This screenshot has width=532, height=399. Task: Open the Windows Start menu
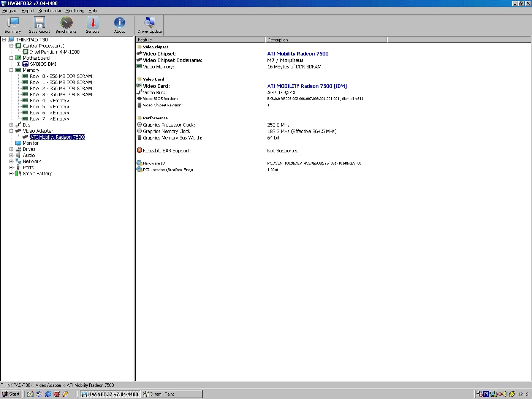point(11,394)
